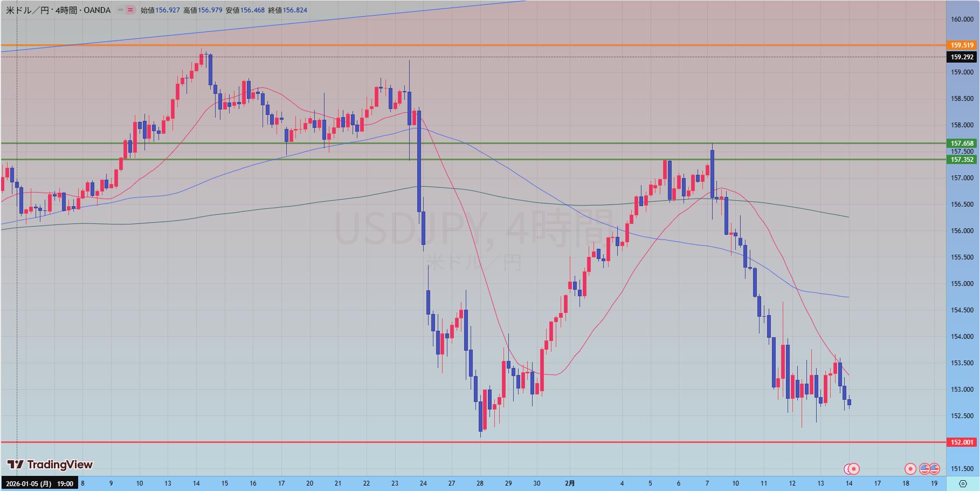Viewport: 980px width, 491px height.
Task: Click the pink indicator wave icon beside OANDA
Action: tap(130, 10)
